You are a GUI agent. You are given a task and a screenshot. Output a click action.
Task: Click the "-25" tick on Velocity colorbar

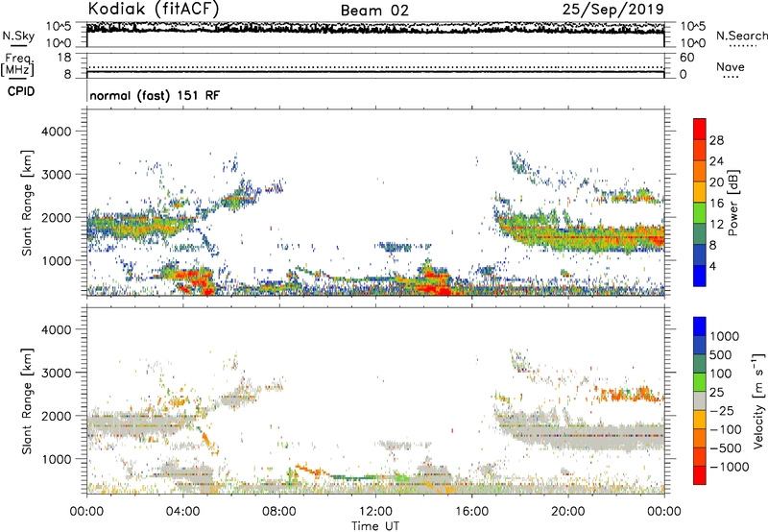coord(722,411)
